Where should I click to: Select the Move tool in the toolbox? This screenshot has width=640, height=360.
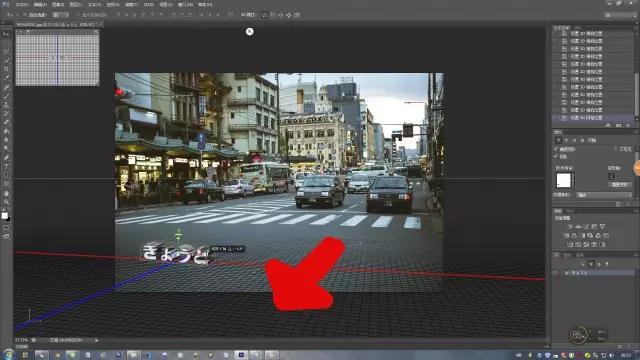pos(7,34)
